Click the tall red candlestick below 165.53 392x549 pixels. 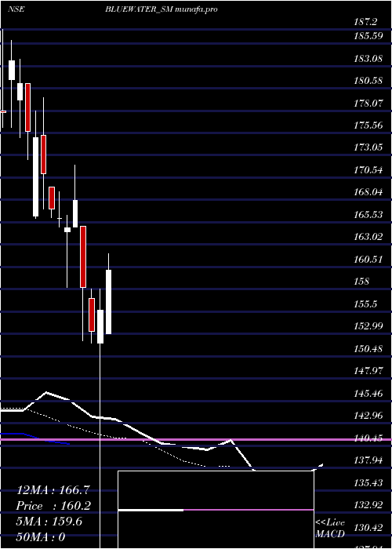[83, 256]
